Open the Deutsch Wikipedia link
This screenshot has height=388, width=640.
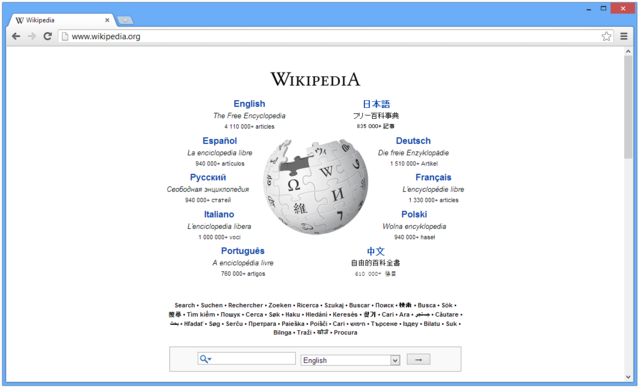[413, 141]
